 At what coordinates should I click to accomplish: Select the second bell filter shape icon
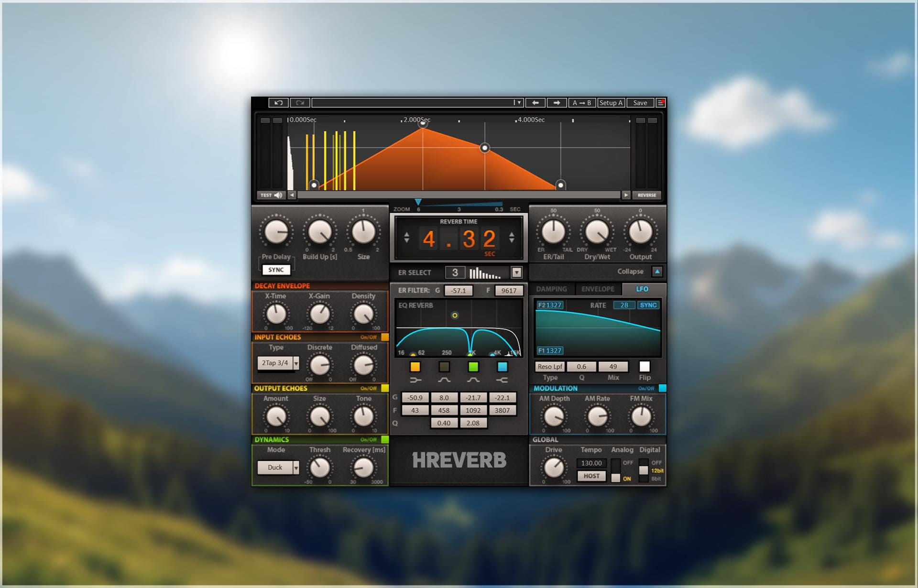473,380
